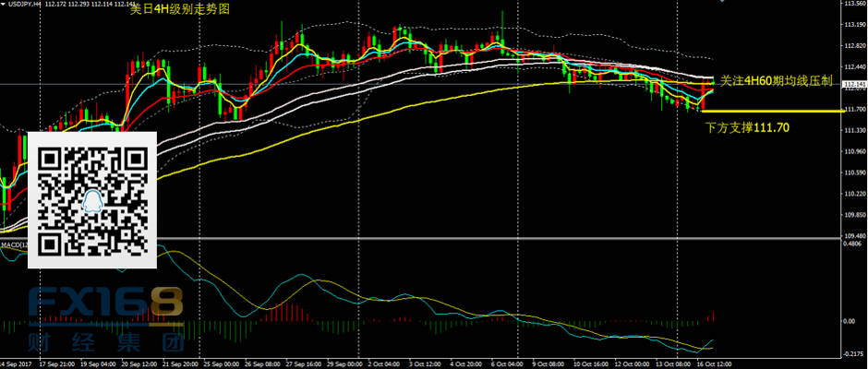The image size is (868, 369).
Task: Select the 下方支撑111.70 annotation label
Action: pos(746,127)
